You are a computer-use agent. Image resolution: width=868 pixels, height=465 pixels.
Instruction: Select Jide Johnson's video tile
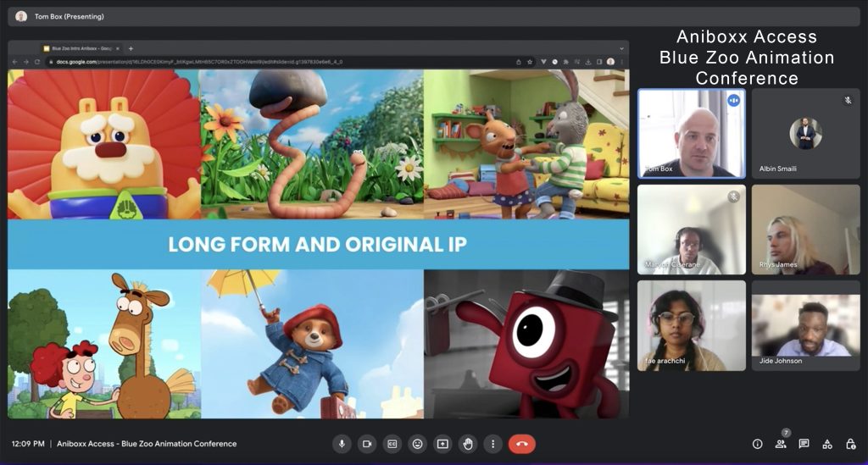coord(805,325)
